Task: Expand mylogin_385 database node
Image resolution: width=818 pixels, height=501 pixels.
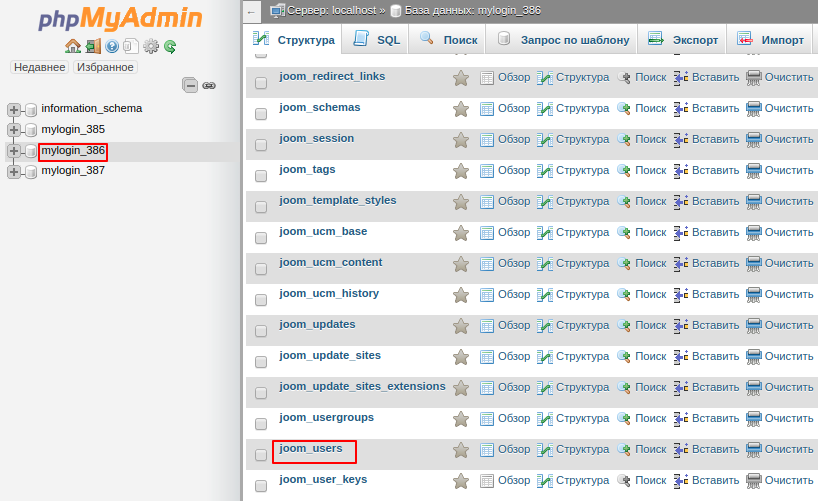Action: coord(14,130)
